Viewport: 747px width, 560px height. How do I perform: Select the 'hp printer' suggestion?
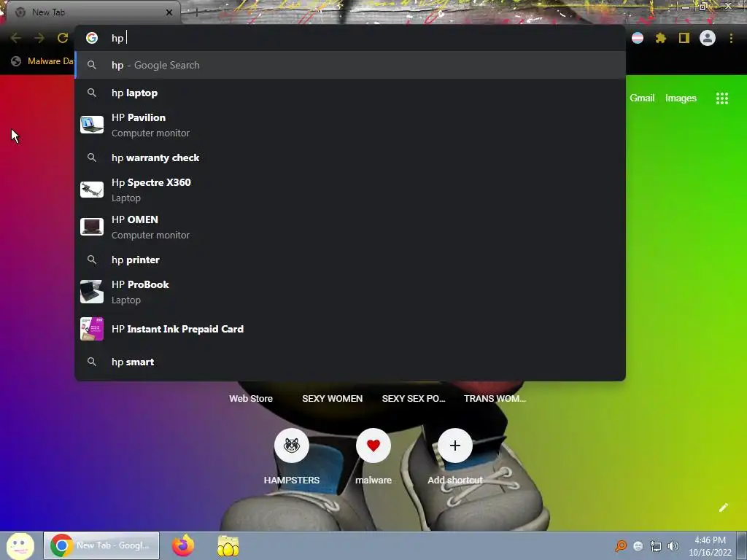(x=350, y=260)
